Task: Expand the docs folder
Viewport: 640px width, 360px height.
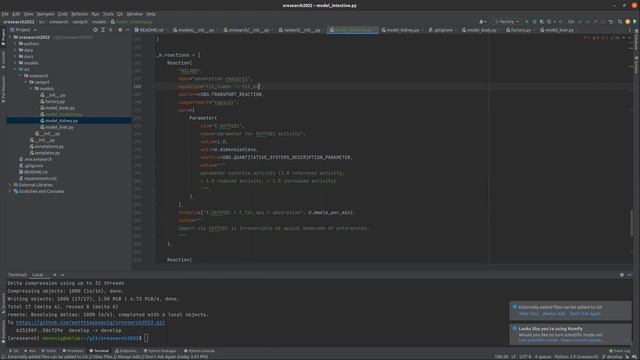Action: tap(16, 56)
